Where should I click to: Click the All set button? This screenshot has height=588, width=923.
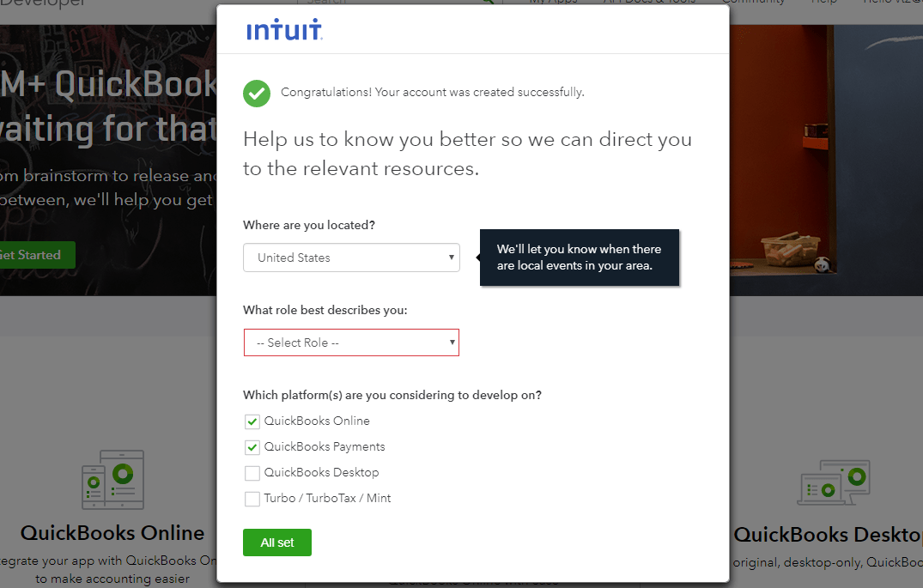pos(276,542)
